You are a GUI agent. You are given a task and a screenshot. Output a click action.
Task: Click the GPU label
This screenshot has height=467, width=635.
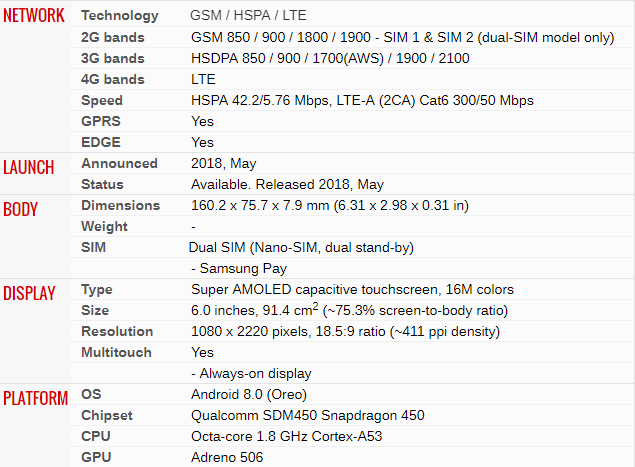point(96,457)
